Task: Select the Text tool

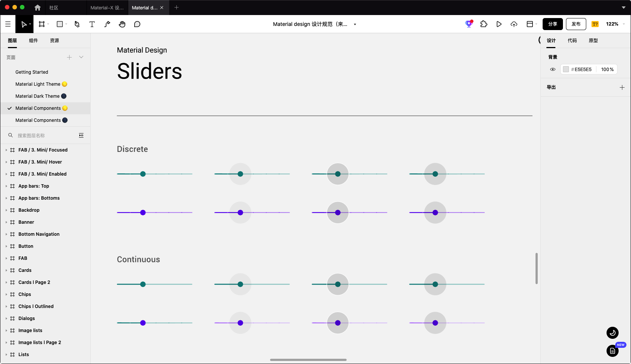Action: pos(92,24)
